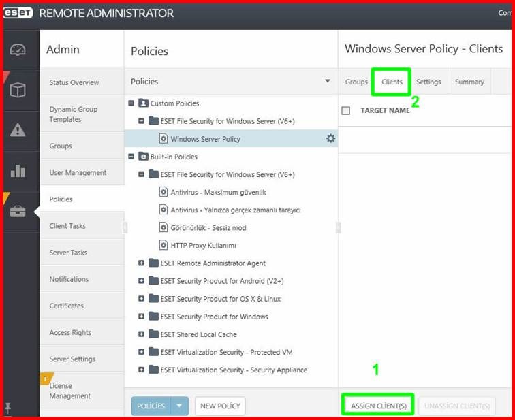Expand ESET Remote Administrator Agent folder

141,263
